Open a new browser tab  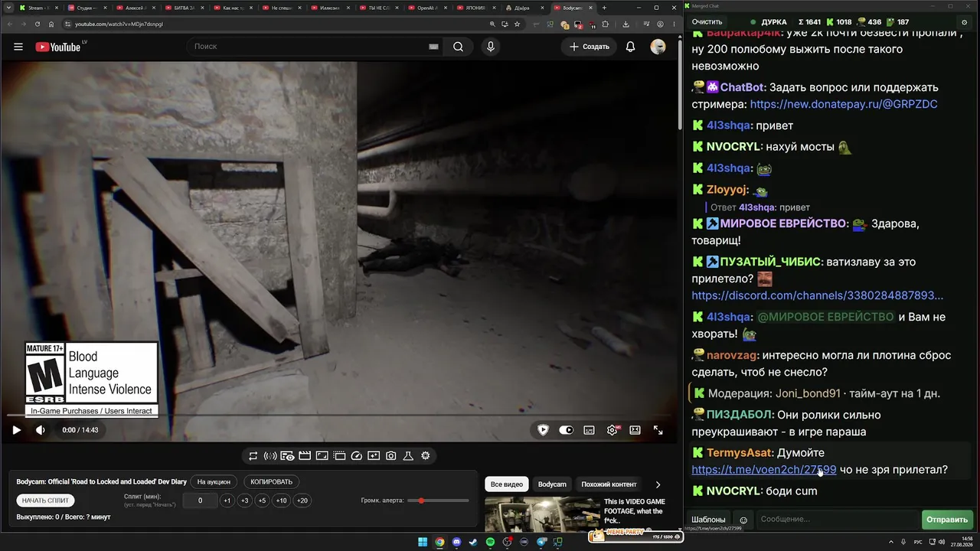pyautogui.click(x=604, y=8)
